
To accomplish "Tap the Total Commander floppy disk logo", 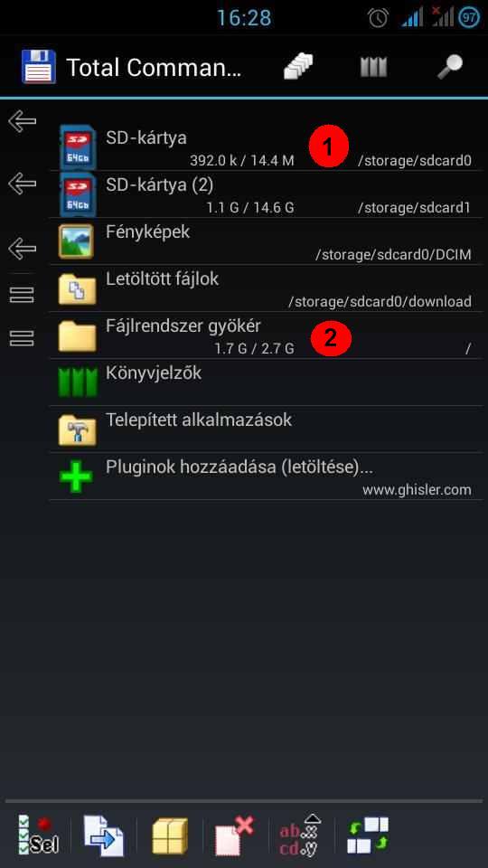I will click(x=39, y=67).
